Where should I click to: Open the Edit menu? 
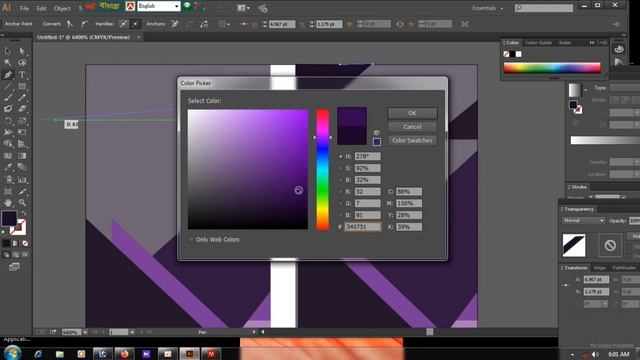coord(41,8)
